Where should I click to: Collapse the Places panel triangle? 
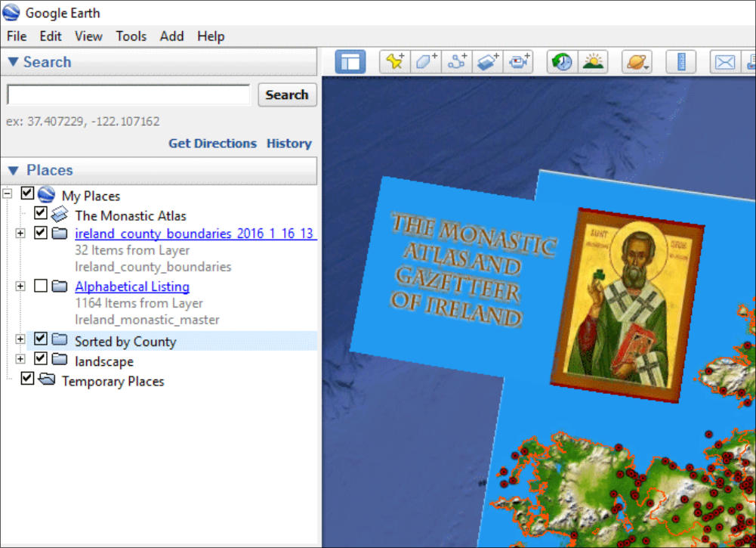[x=13, y=170]
